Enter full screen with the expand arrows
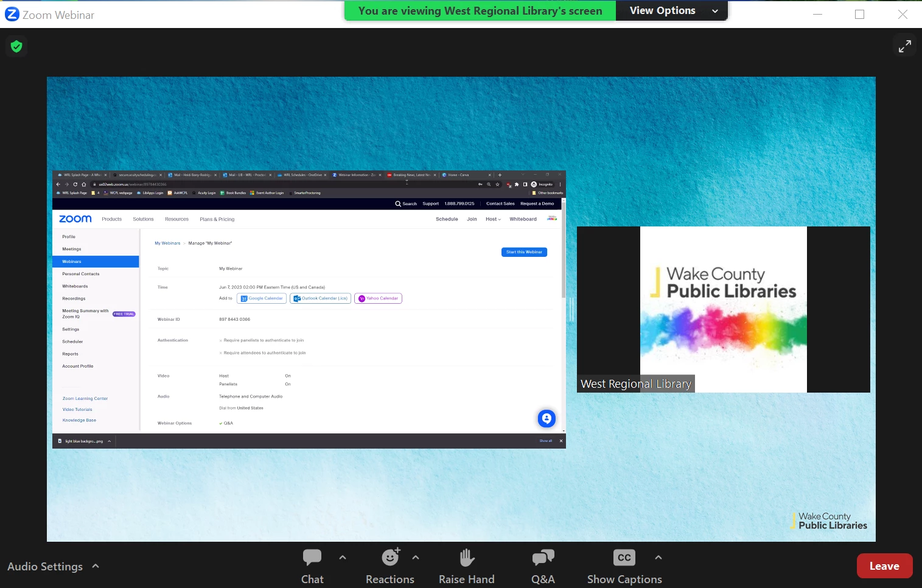The image size is (922, 588). tap(905, 46)
